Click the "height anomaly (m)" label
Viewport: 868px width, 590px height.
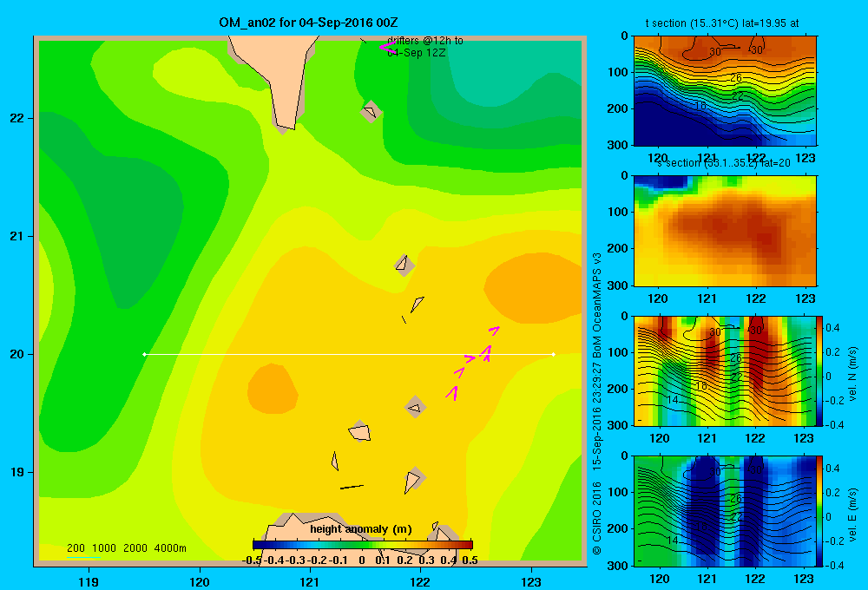point(361,529)
